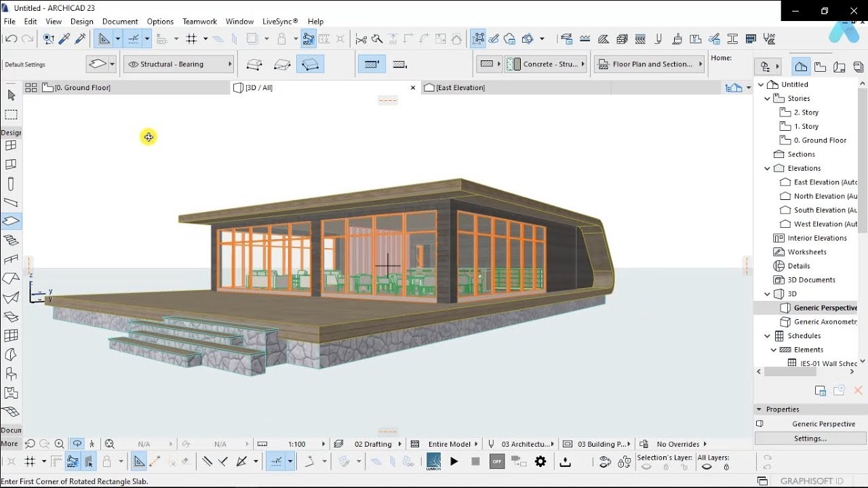The height and width of the screenshot is (488, 868).
Task: Choose the Roof tool
Action: click(x=11, y=278)
